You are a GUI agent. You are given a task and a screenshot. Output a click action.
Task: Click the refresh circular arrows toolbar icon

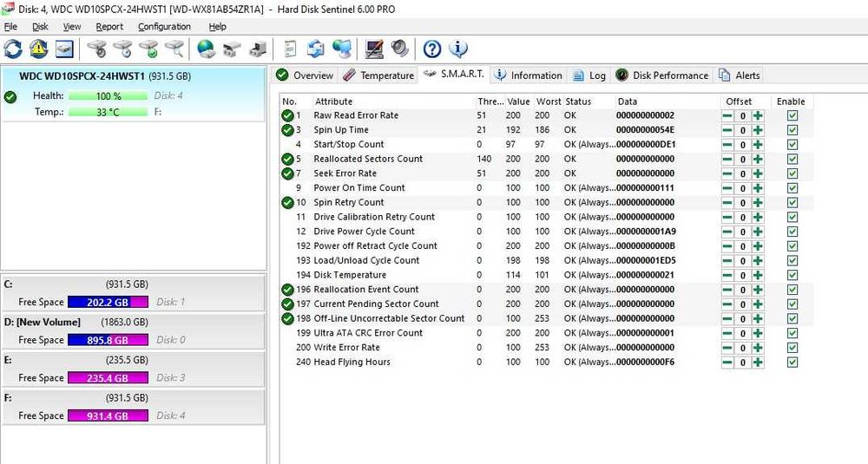[13, 49]
